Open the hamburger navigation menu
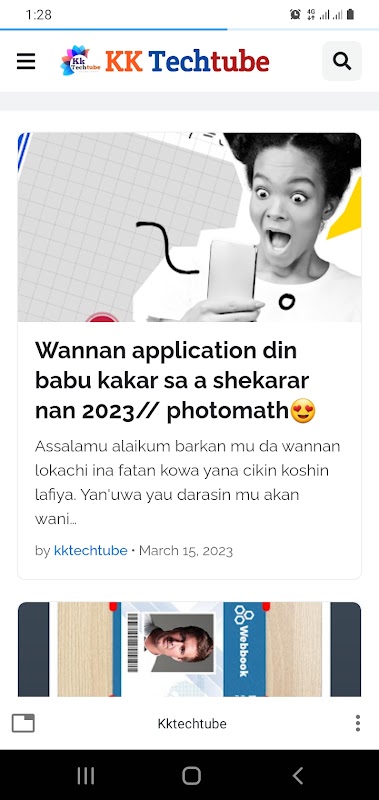Image resolution: width=379 pixels, height=800 pixels. 26,61
